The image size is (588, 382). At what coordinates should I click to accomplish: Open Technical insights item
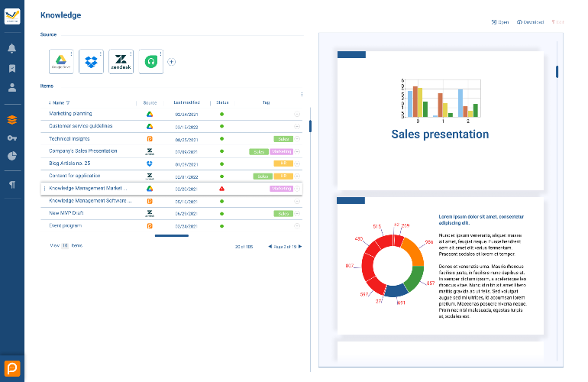69,139
